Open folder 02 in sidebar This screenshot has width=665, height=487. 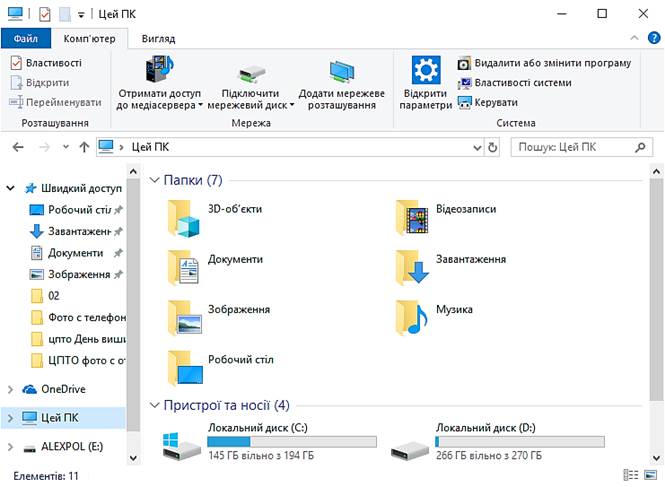click(45, 296)
